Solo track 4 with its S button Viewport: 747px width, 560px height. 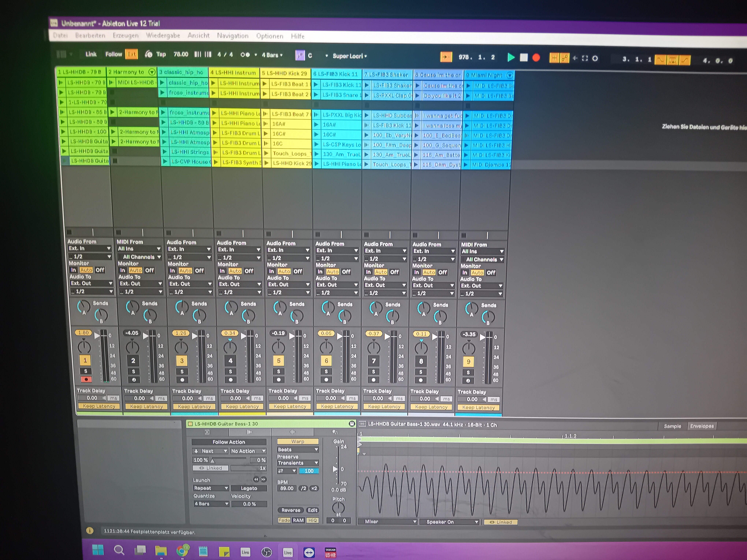pos(230,372)
